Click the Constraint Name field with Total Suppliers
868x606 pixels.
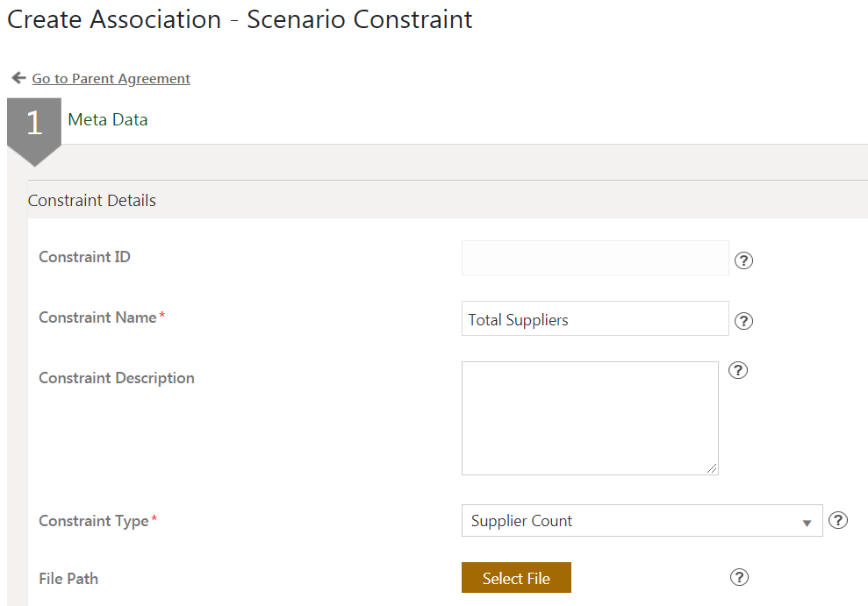coord(595,318)
